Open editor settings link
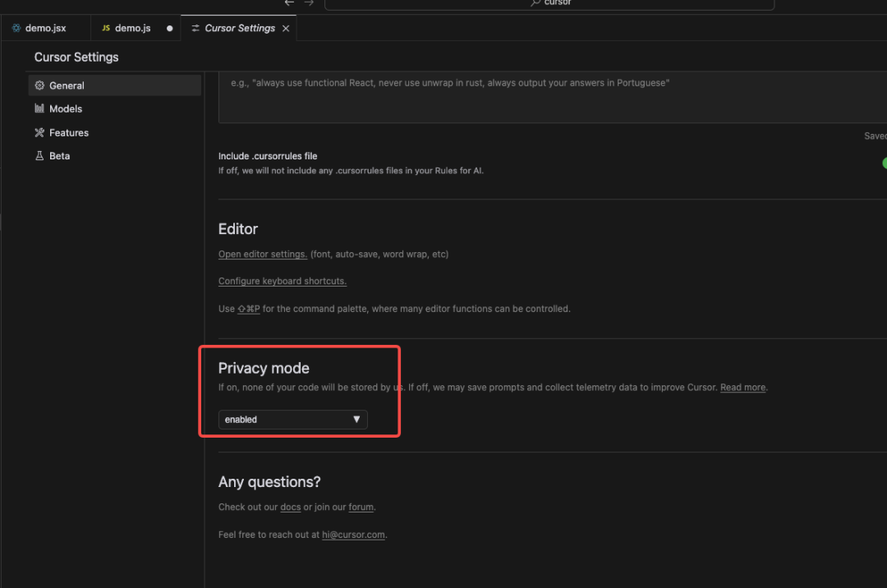887x588 pixels. pyautogui.click(x=263, y=254)
